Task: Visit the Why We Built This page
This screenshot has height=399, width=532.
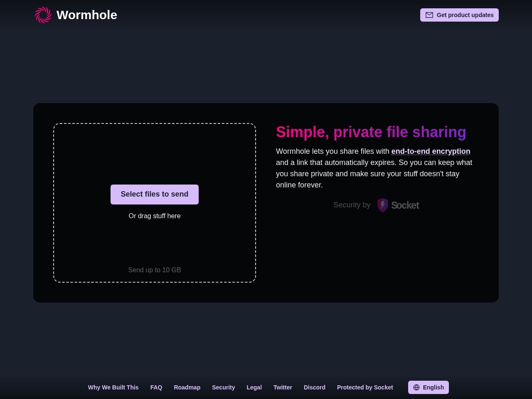Action: 113,387
